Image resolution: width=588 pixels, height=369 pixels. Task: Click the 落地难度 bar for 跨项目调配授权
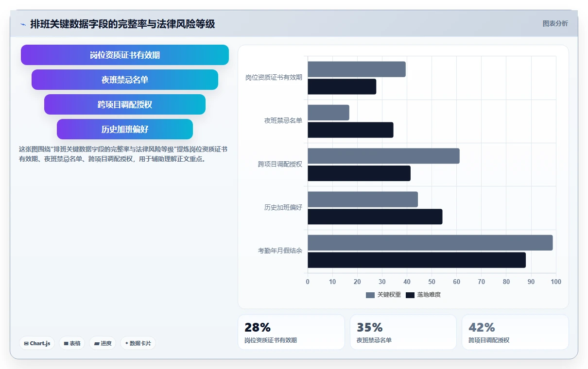coord(359,173)
